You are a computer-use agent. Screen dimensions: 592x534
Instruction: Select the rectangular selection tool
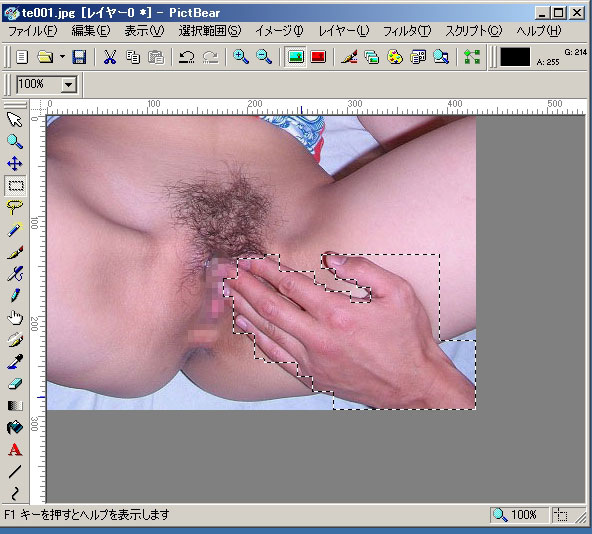coord(15,185)
